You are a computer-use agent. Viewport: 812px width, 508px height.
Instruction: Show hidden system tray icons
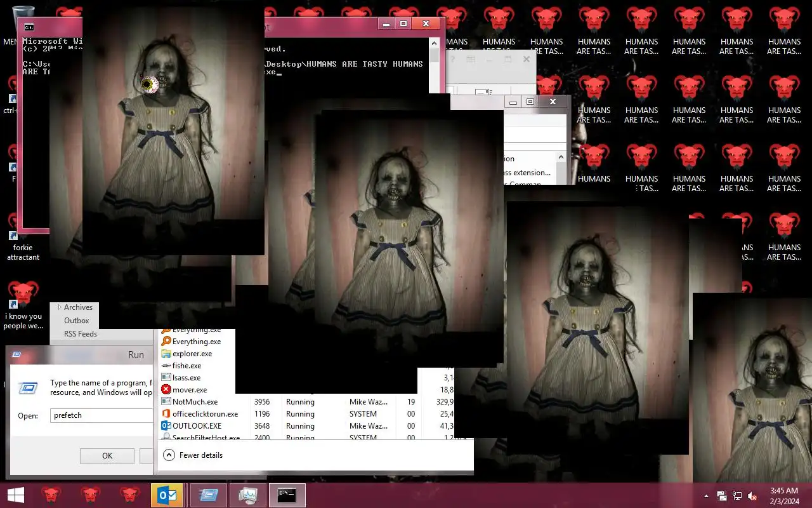tap(706, 496)
